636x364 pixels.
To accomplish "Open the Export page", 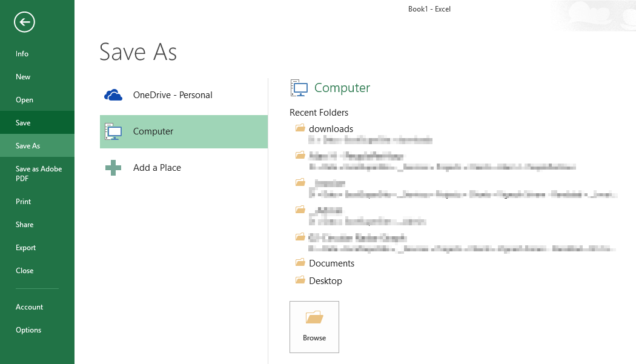I will click(x=38, y=248).
